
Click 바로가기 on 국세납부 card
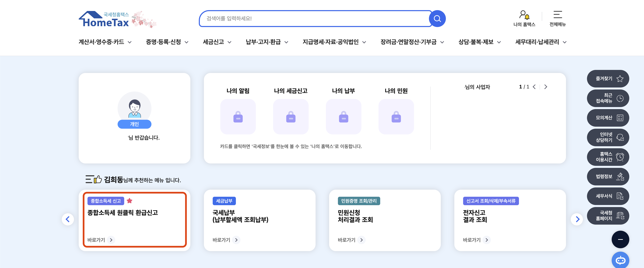pos(225,240)
